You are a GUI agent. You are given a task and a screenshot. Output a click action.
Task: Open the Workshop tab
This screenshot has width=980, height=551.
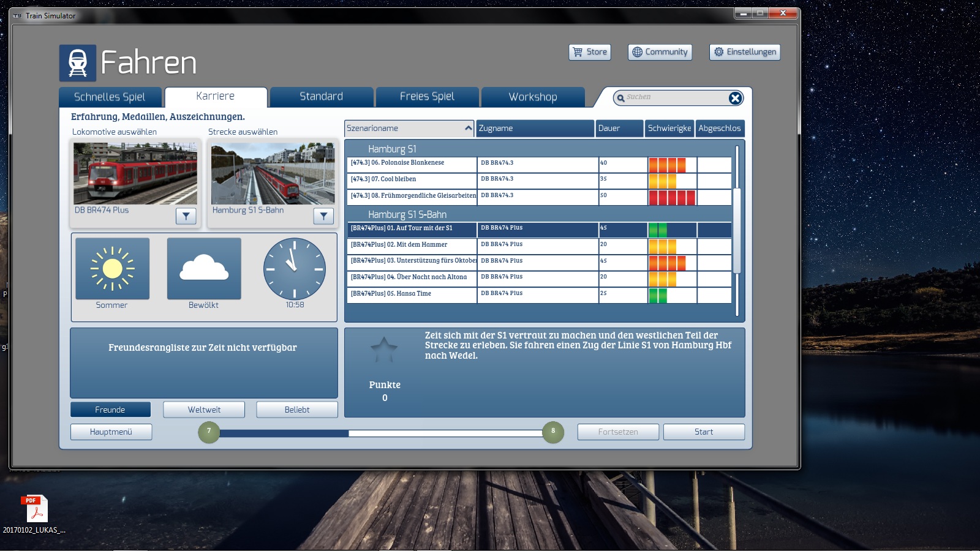pyautogui.click(x=533, y=97)
